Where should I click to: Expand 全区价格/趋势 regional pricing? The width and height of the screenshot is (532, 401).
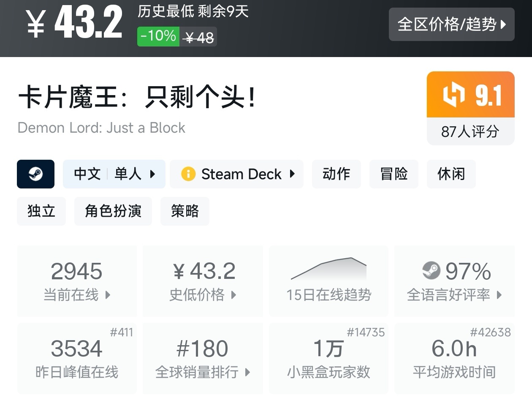(x=451, y=25)
